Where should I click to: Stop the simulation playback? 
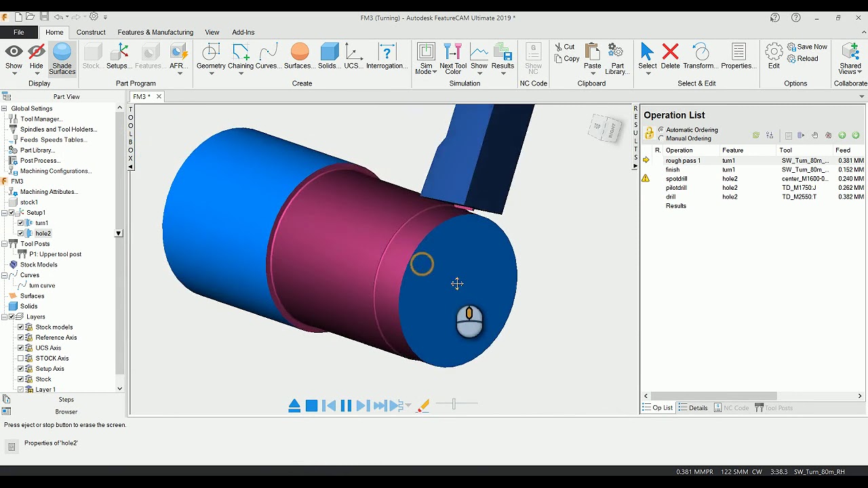click(311, 406)
